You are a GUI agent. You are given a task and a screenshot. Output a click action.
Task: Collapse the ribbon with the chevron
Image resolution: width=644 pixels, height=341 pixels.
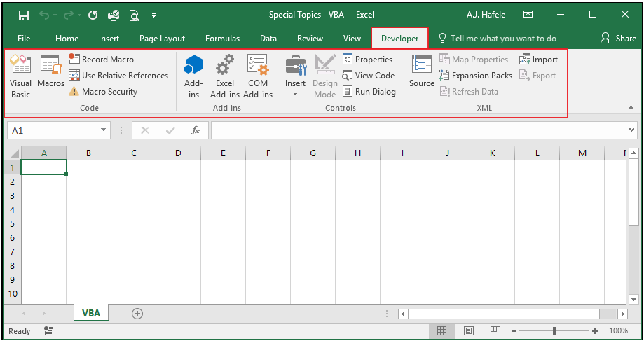pyautogui.click(x=631, y=108)
